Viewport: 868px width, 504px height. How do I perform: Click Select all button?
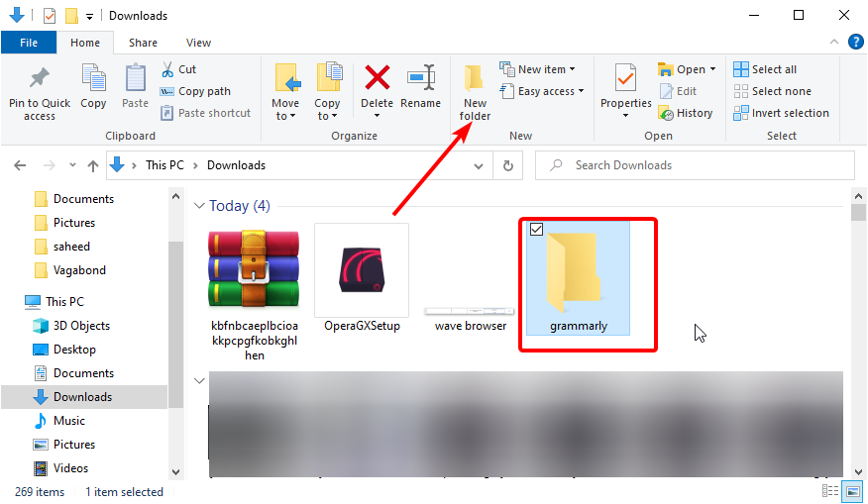pos(765,69)
